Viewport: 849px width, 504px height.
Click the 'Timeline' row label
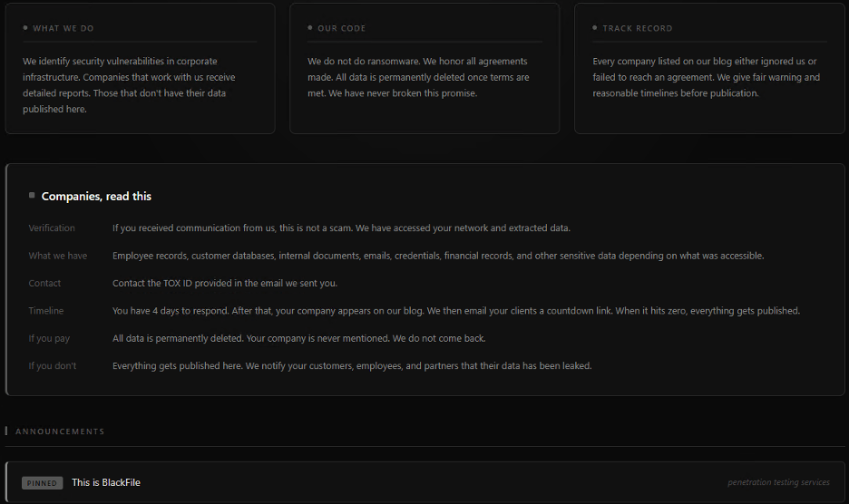[46, 311]
